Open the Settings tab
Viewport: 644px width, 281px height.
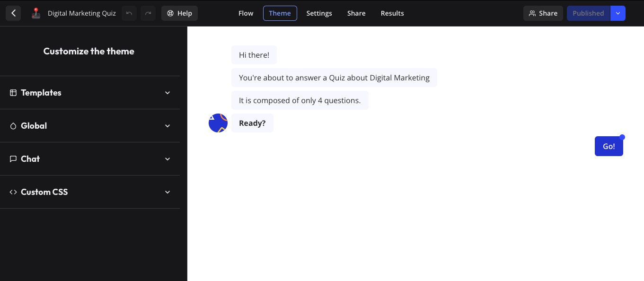click(x=319, y=13)
